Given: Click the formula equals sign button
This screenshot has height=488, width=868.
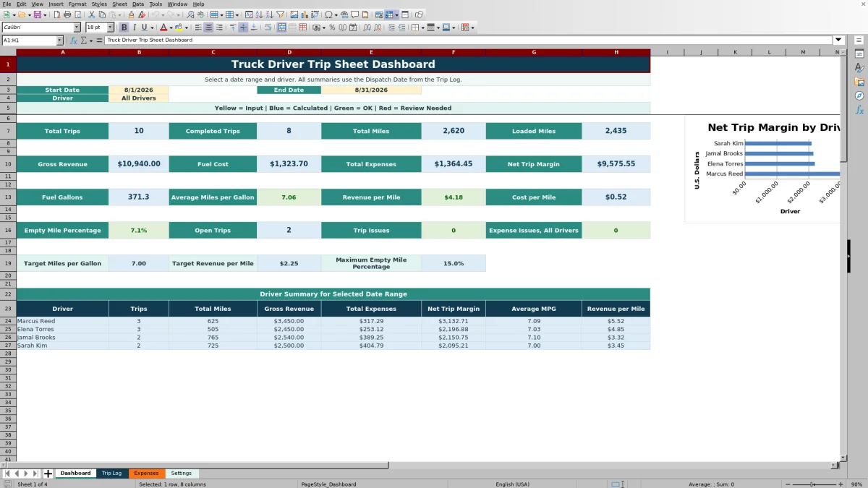Looking at the screenshot, I should tap(100, 40).
